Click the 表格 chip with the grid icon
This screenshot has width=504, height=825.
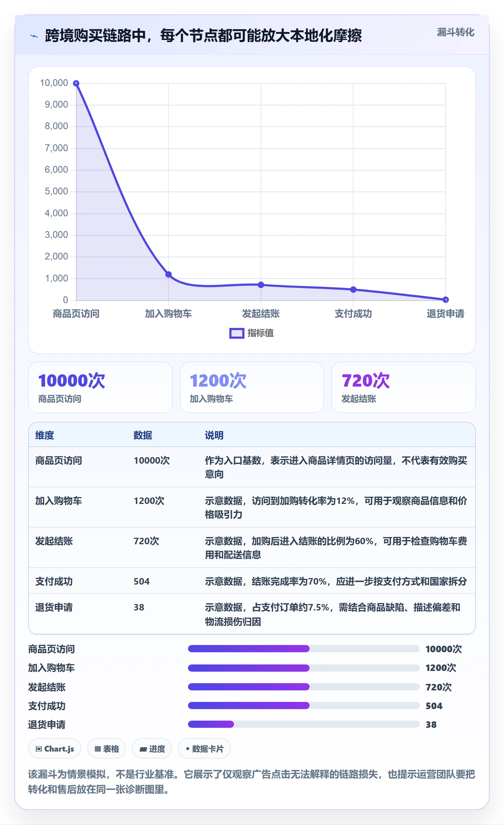click(107, 749)
